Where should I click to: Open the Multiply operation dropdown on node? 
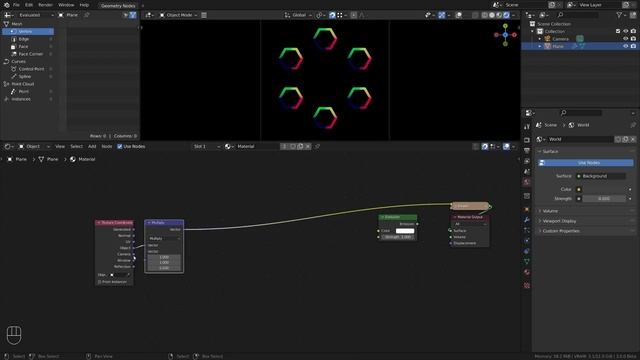pos(164,238)
